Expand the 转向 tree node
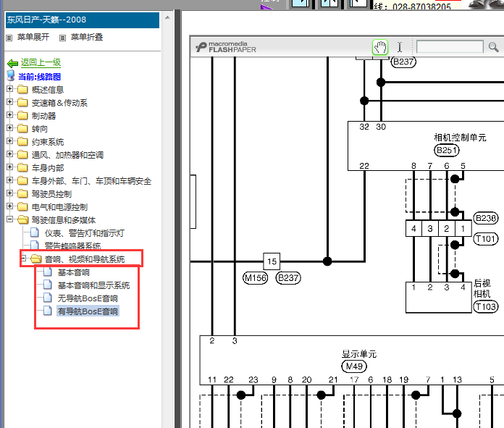Screen dimensions: 504x428 9,128
